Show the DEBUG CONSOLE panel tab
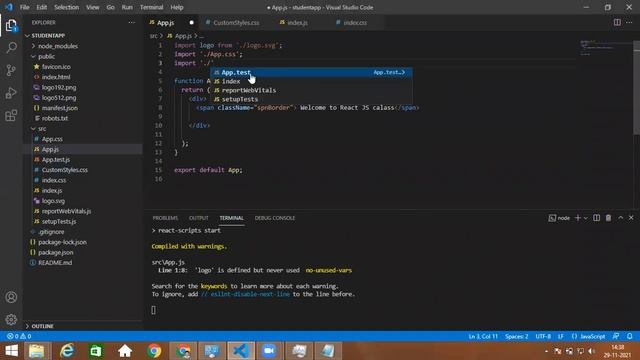 tap(275, 218)
